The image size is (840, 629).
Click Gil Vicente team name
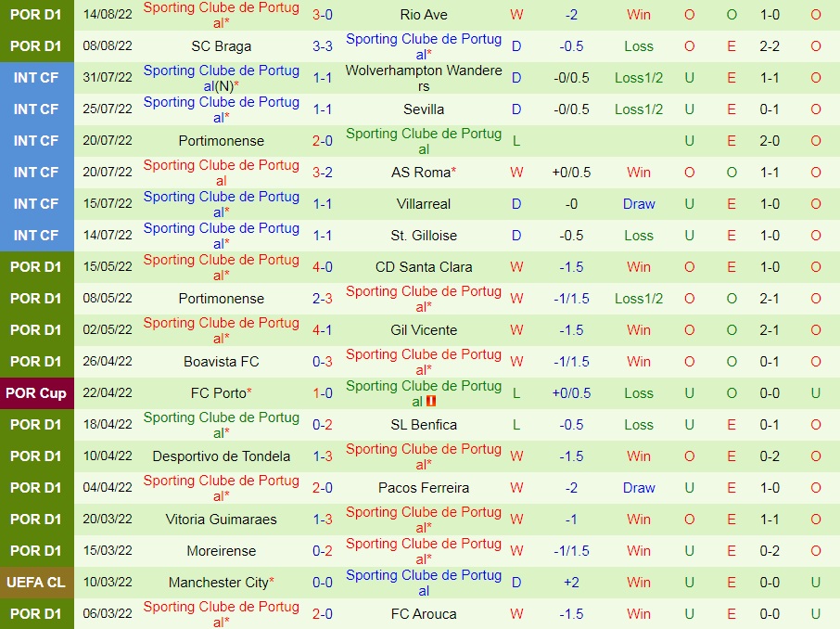[x=423, y=329]
